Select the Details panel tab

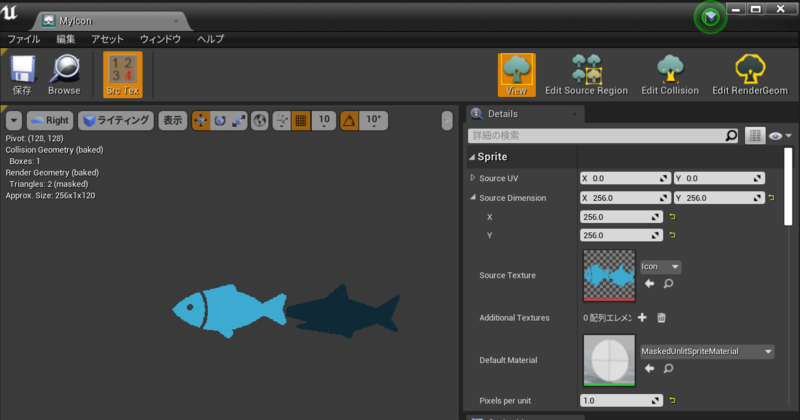[x=526, y=114]
